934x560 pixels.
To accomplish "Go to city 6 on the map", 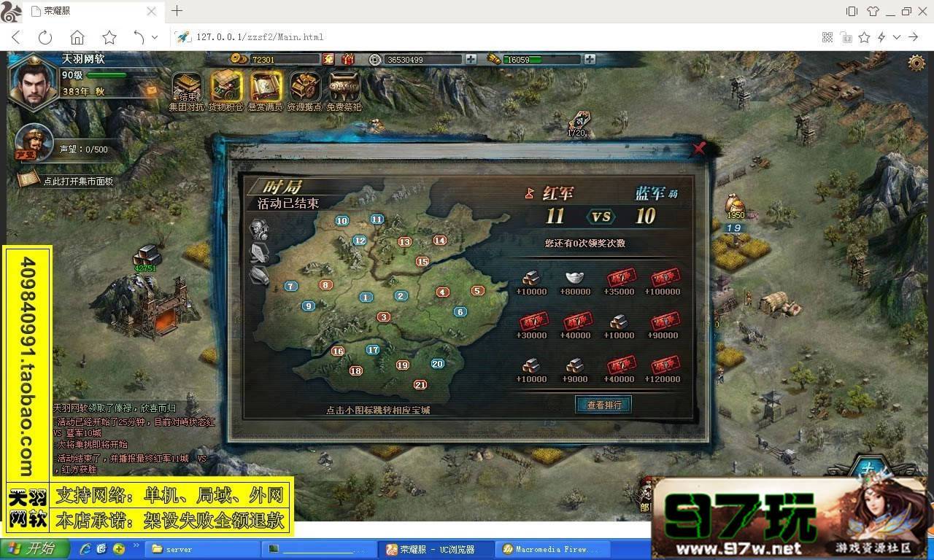I will [x=460, y=312].
